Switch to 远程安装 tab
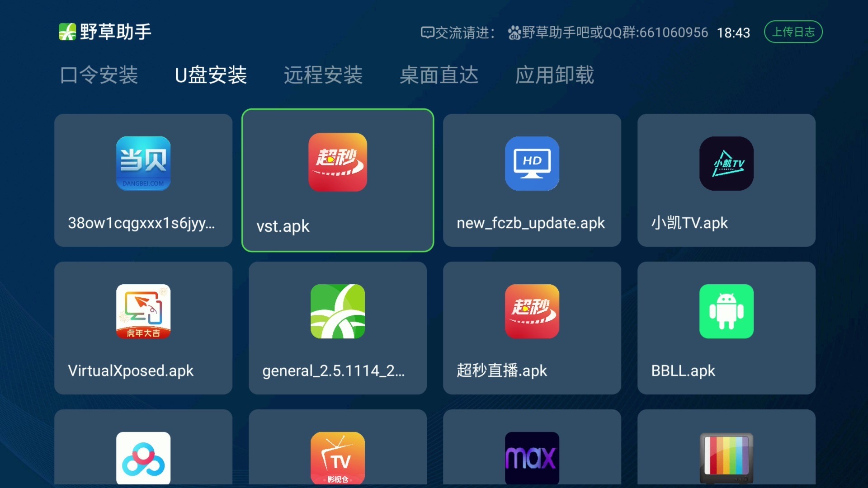Screen dimensions: 868x488 point(322,75)
